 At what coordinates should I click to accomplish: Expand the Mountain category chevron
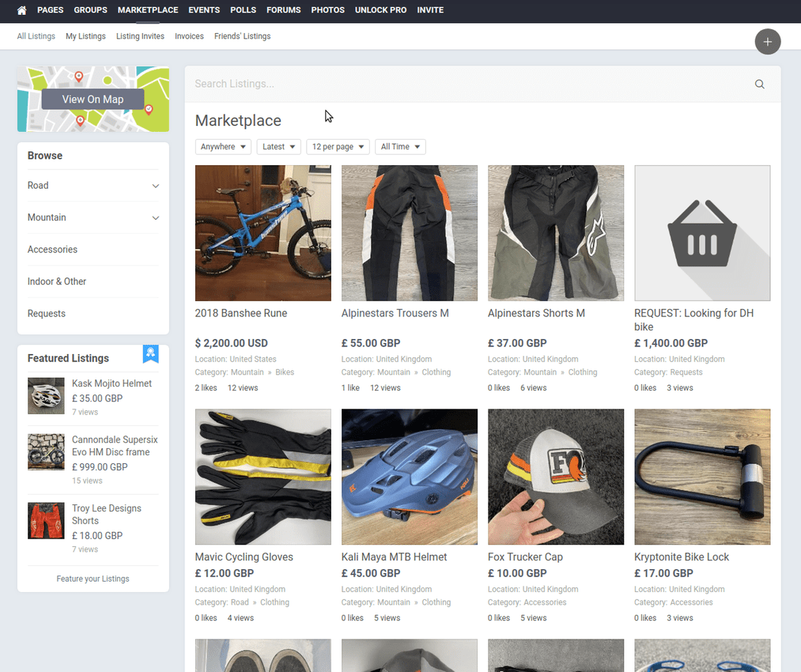point(155,218)
